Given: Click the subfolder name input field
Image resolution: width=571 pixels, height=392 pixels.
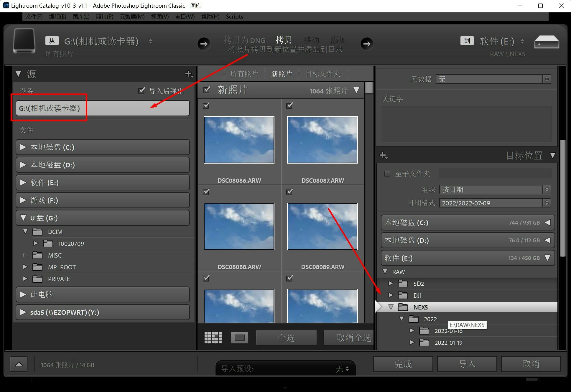Looking at the screenshot, I should (x=495, y=174).
